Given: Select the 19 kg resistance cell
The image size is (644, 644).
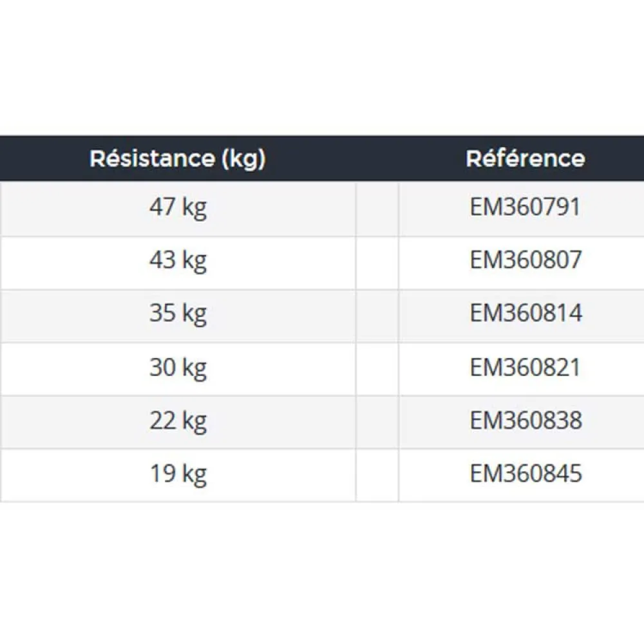Looking at the screenshot, I should (x=178, y=475).
